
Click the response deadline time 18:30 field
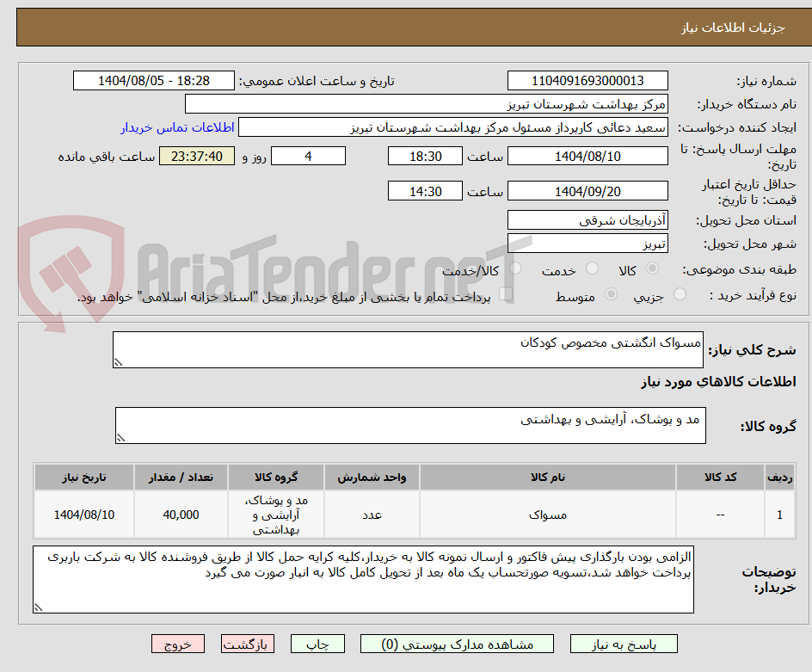pyautogui.click(x=425, y=156)
